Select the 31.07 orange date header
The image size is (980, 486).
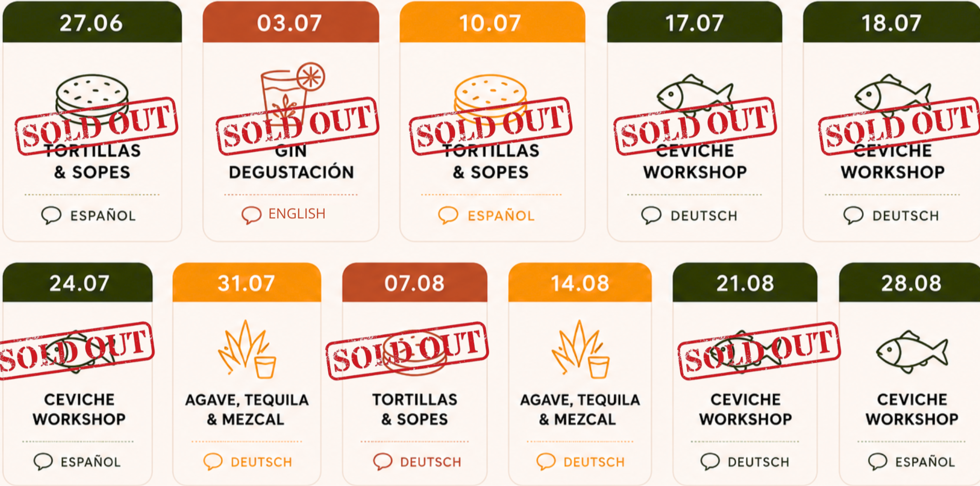[247, 283]
